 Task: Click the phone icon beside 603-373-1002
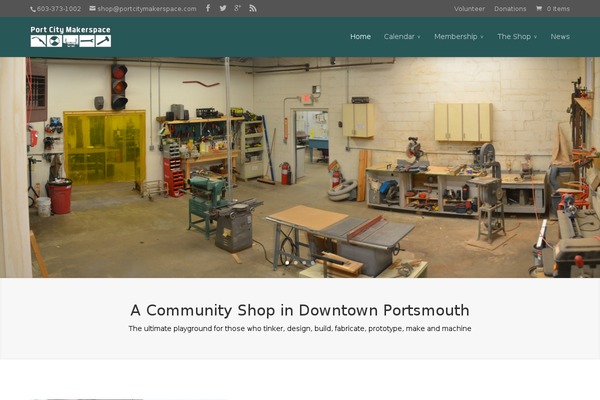click(33, 8)
